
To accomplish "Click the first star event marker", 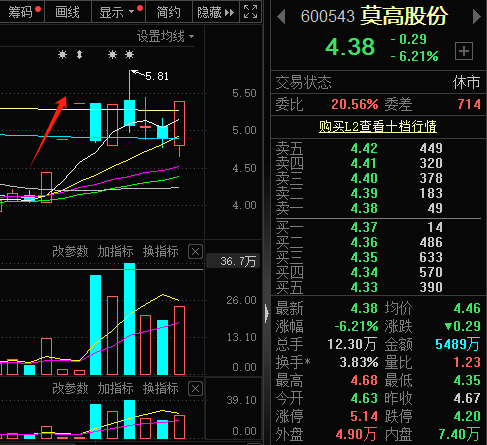I will [62, 54].
